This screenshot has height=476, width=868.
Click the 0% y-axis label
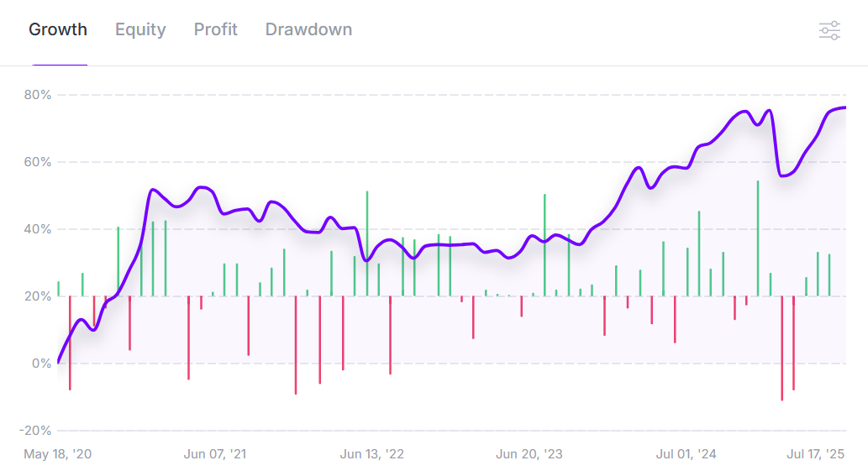click(41, 364)
